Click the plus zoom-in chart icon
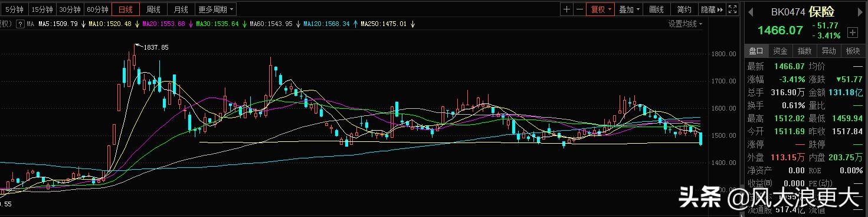The height and width of the screenshot is (217, 868). coord(566,9)
